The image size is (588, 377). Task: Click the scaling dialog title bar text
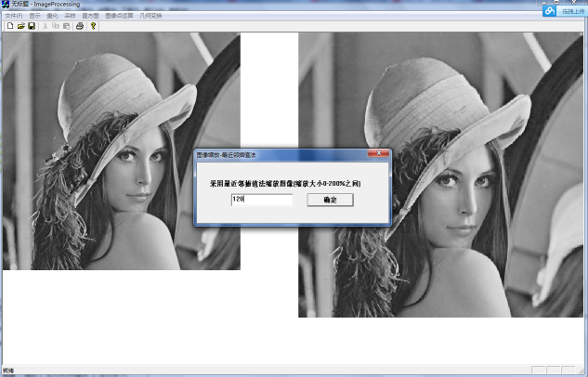pyautogui.click(x=226, y=155)
